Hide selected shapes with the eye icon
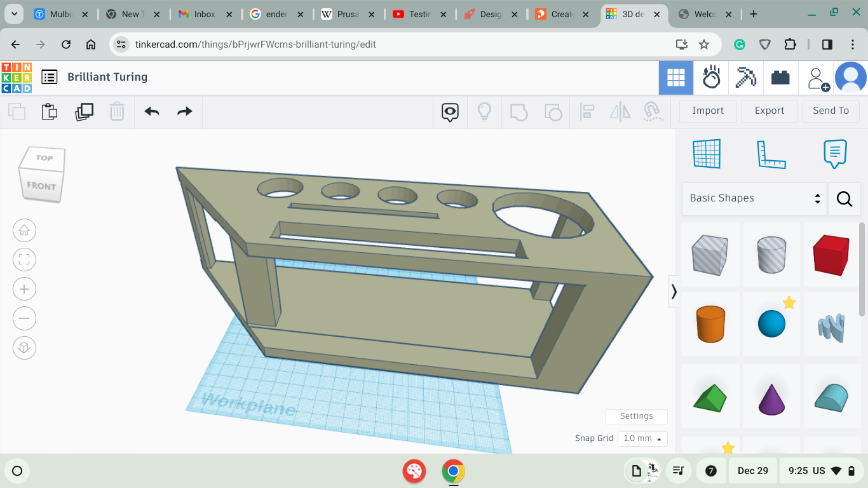The image size is (868, 488). [450, 111]
